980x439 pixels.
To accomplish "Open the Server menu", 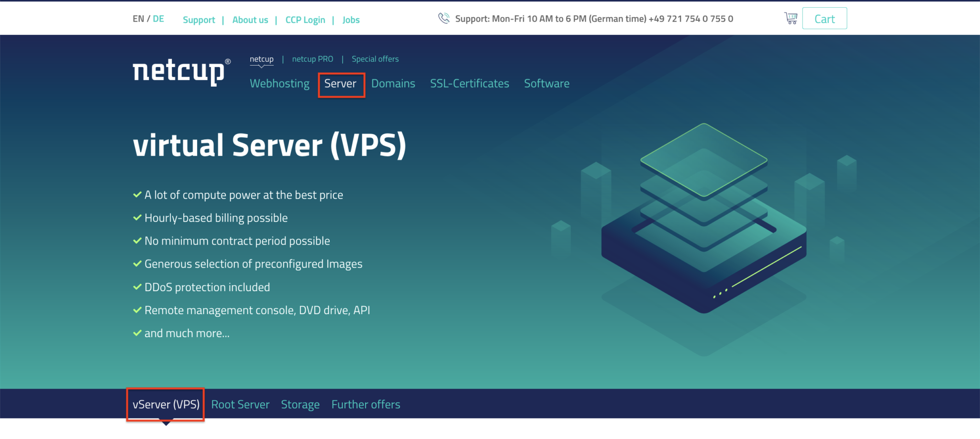I will click(340, 83).
